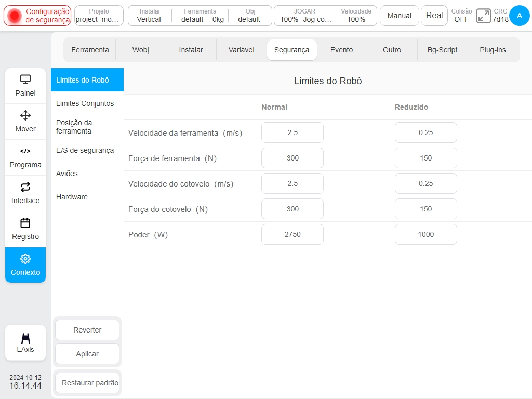The image size is (532, 399).
Task: Switch to the Wobj tab
Action: 140,50
